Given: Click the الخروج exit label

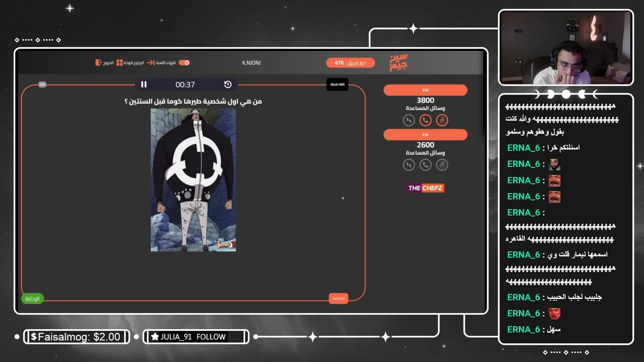Looking at the screenshot, I should click(108, 63).
